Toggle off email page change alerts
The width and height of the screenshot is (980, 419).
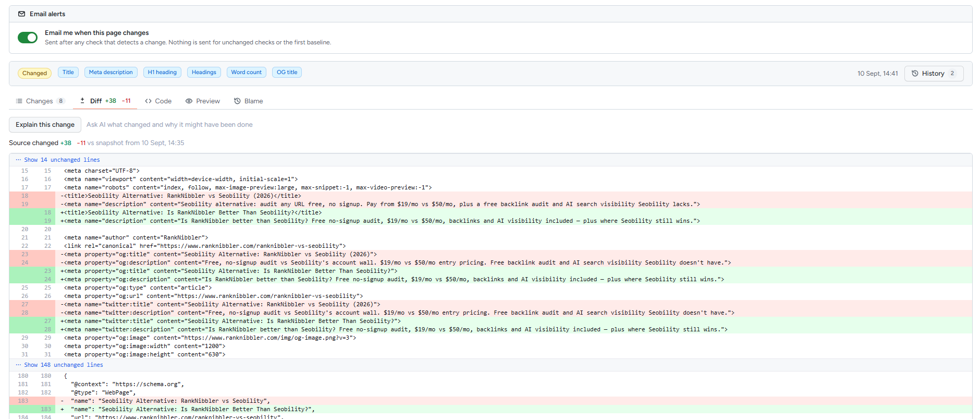tap(28, 38)
